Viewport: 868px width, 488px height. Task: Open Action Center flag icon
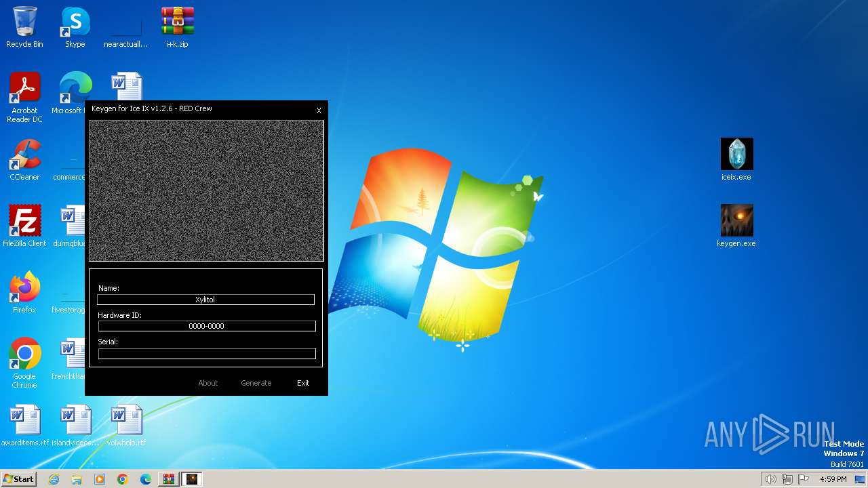click(804, 479)
